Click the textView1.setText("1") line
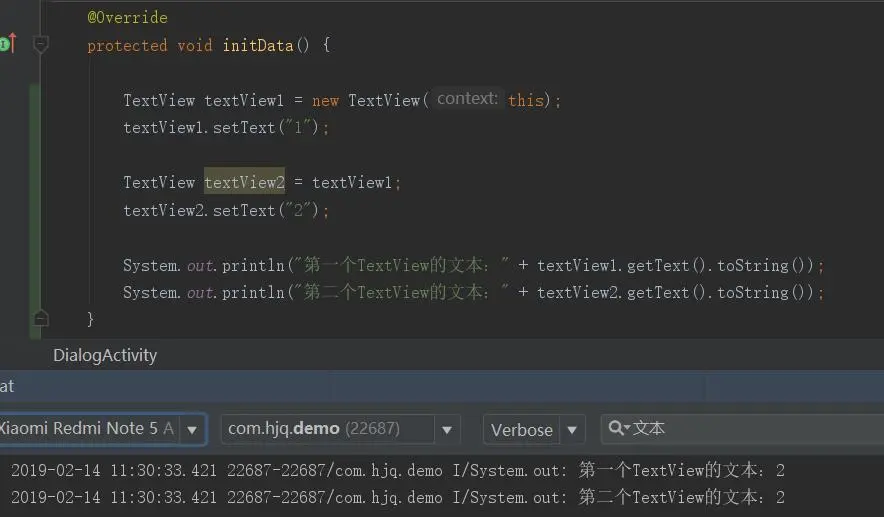This screenshot has width=884, height=517. (x=226, y=127)
